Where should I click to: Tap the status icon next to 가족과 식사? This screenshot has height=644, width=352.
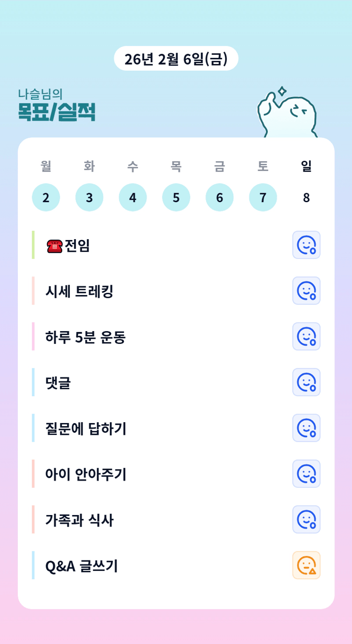306,519
